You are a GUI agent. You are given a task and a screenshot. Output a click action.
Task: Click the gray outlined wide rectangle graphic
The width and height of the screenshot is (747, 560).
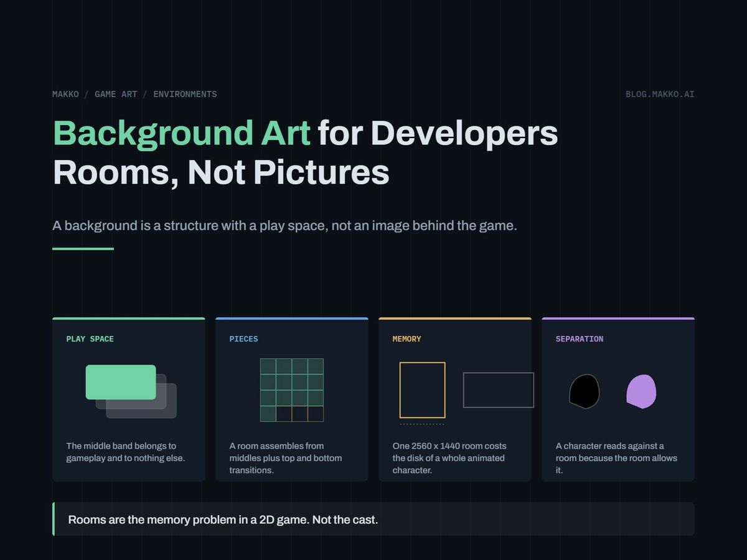pyautogui.click(x=499, y=390)
